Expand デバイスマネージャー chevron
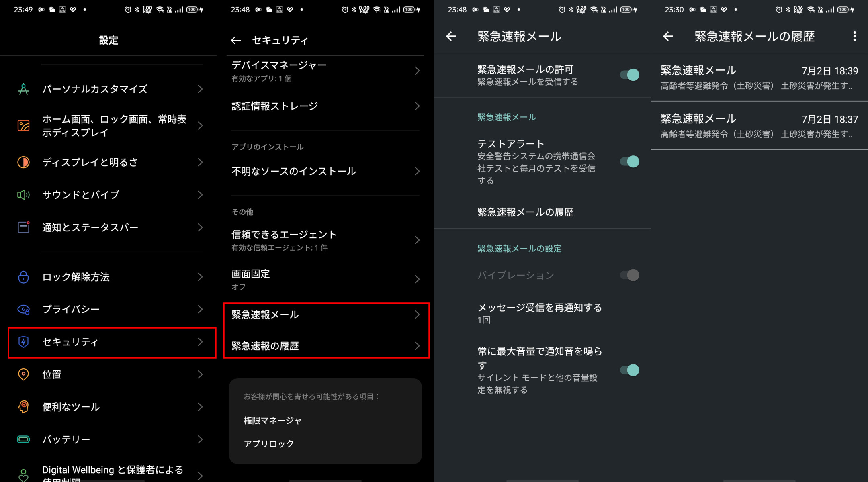Screen dimensions: 868x482 coord(417,71)
